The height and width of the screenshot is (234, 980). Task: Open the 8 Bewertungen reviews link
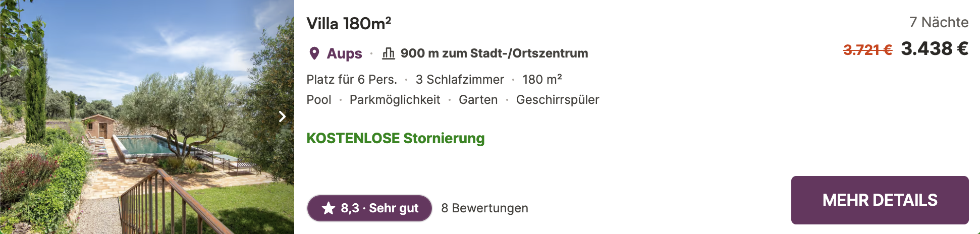(484, 208)
